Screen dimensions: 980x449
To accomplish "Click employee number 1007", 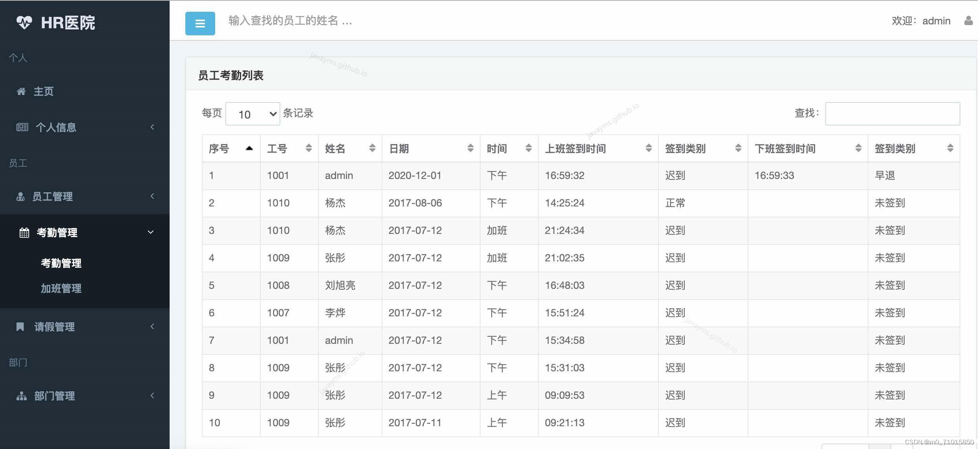I will [278, 313].
